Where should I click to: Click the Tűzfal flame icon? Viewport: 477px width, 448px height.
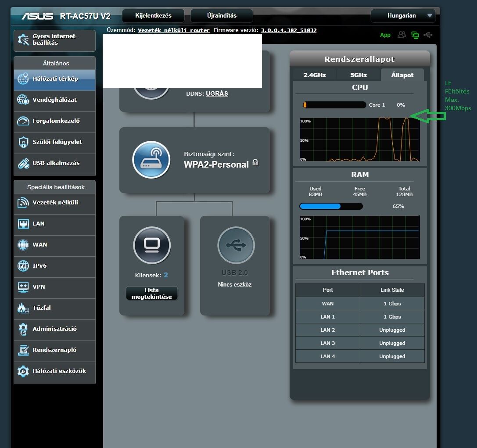[x=23, y=308]
